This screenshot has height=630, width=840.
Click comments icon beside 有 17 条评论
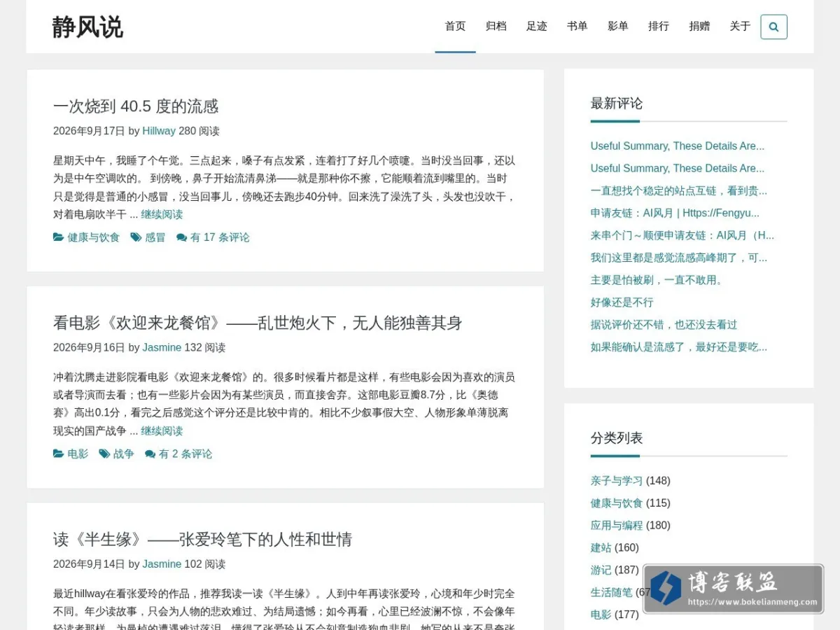click(x=181, y=237)
